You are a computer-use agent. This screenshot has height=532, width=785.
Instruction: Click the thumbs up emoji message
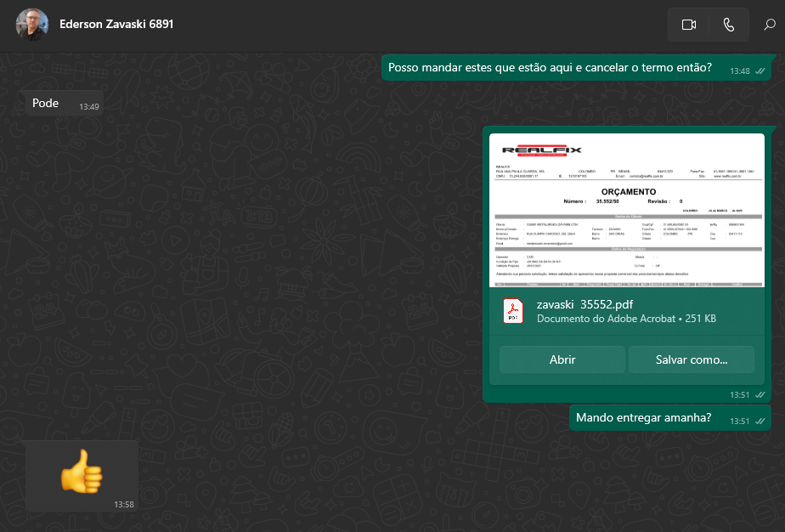coord(81,472)
